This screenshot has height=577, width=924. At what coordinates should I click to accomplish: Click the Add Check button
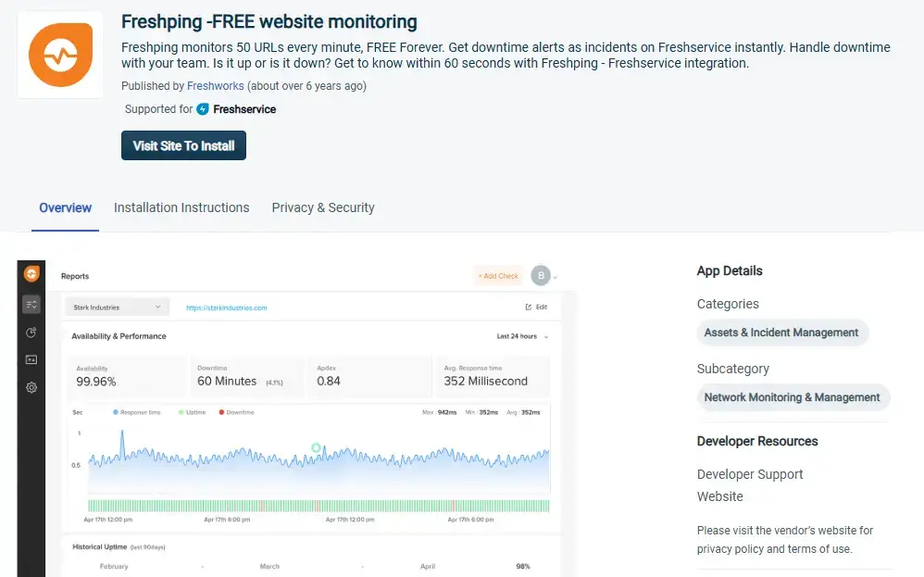(498, 276)
